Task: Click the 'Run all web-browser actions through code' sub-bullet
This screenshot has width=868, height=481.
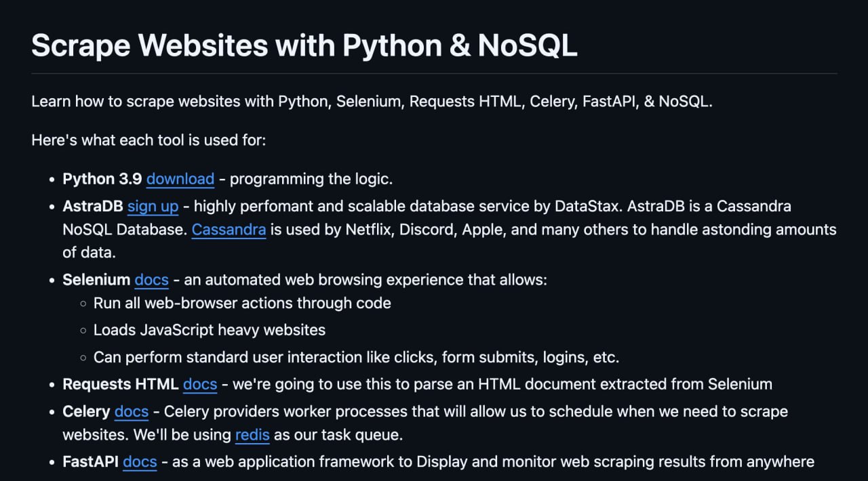Action: (x=242, y=304)
